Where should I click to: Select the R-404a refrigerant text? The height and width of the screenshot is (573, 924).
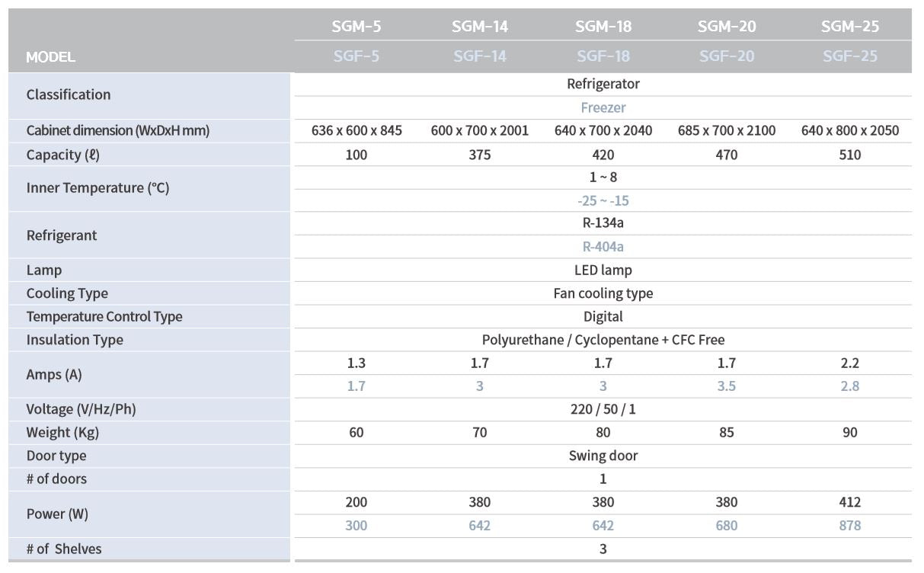point(603,247)
